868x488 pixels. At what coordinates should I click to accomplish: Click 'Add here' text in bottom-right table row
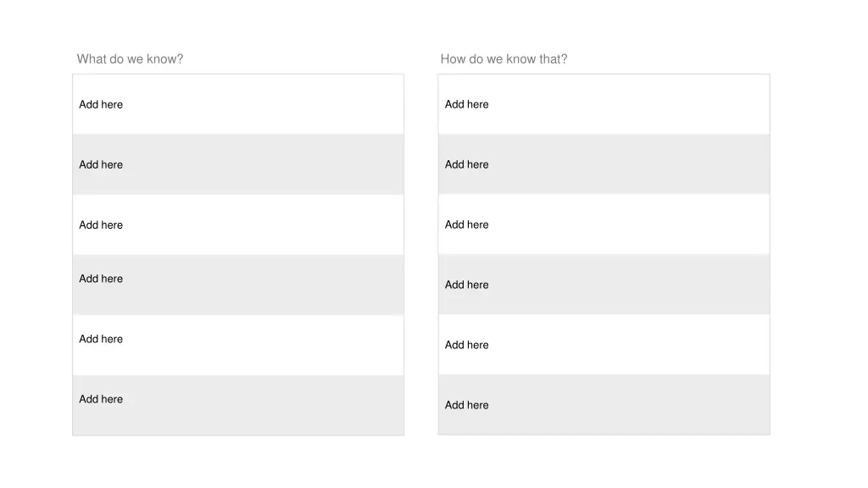pos(467,405)
